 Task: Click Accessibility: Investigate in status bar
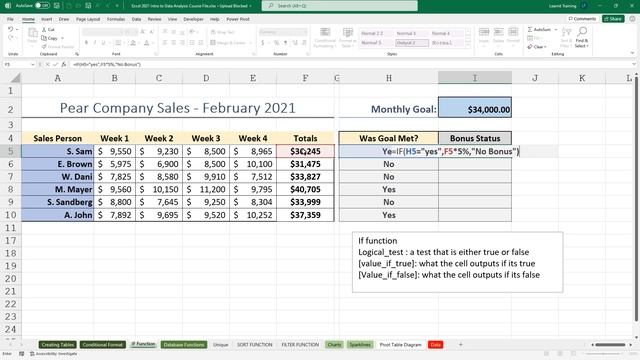point(53,354)
